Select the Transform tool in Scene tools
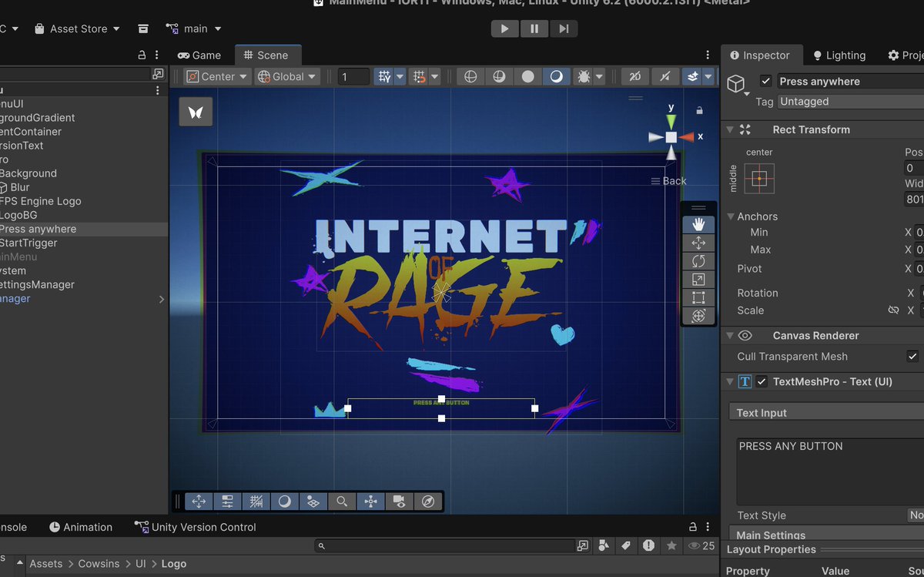The height and width of the screenshot is (577, 924). tap(698, 316)
